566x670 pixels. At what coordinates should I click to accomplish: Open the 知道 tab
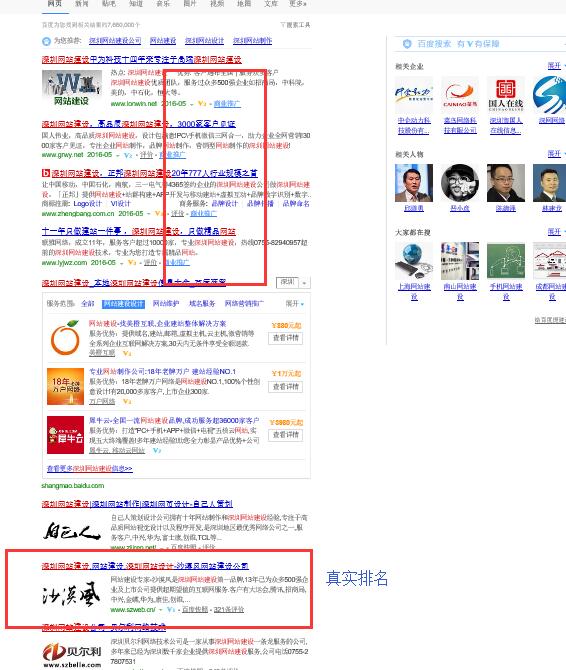pos(136,3)
